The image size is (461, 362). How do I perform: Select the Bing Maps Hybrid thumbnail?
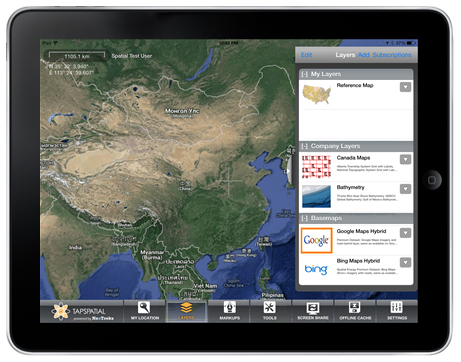(316, 269)
